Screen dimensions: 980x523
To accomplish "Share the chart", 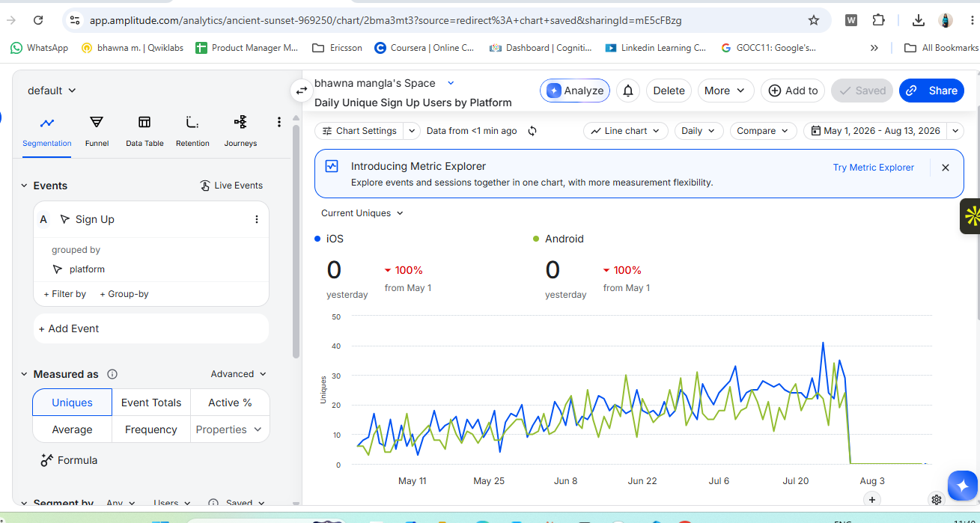I will pos(931,91).
